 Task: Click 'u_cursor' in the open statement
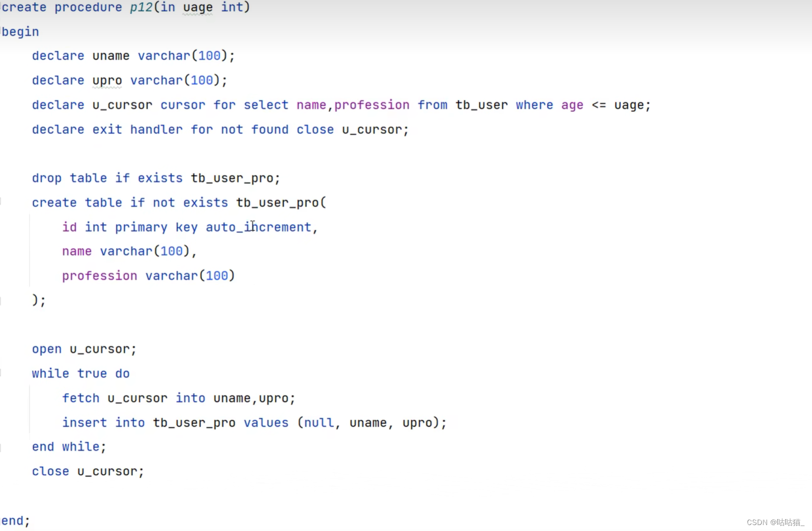99,349
